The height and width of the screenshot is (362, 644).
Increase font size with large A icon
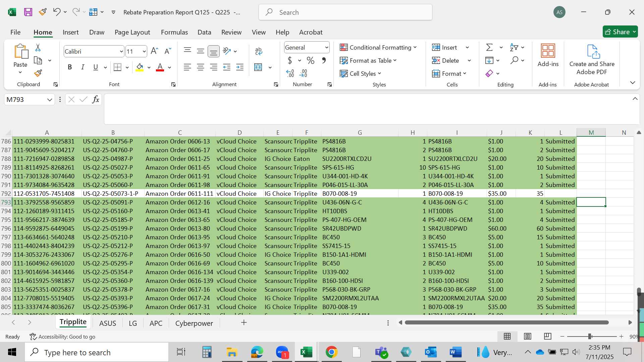[154, 51]
